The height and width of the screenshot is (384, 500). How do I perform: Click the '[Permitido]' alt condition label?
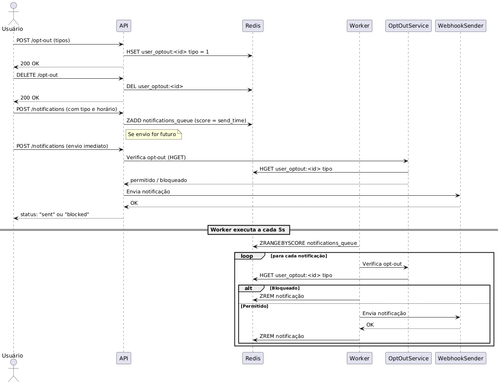pyautogui.click(x=254, y=306)
